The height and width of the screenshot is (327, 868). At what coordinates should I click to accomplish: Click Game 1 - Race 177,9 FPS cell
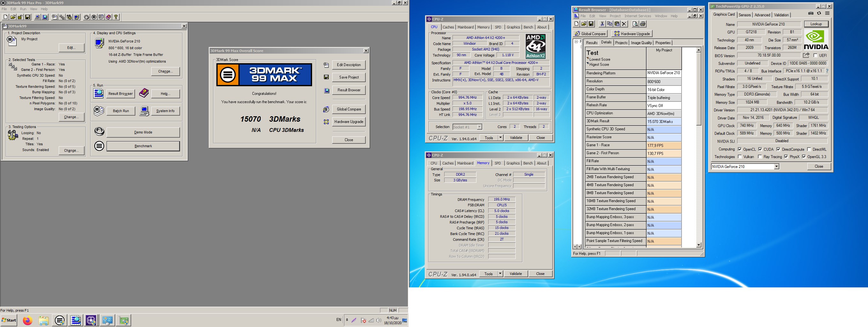click(x=664, y=146)
